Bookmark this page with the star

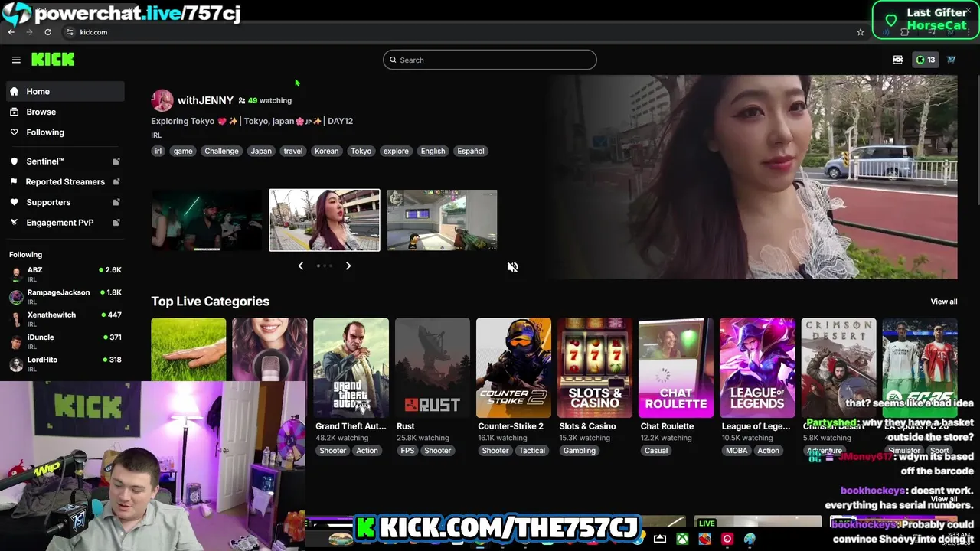tap(861, 32)
